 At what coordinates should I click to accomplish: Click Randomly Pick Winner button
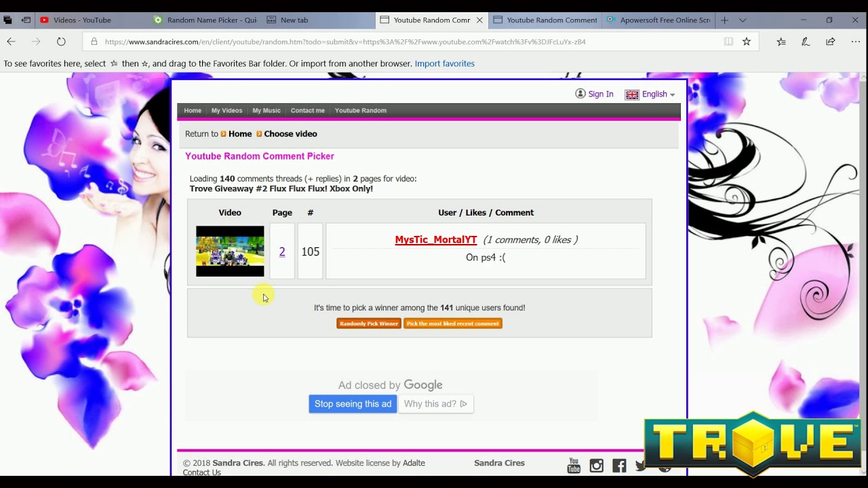click(369, 323)
